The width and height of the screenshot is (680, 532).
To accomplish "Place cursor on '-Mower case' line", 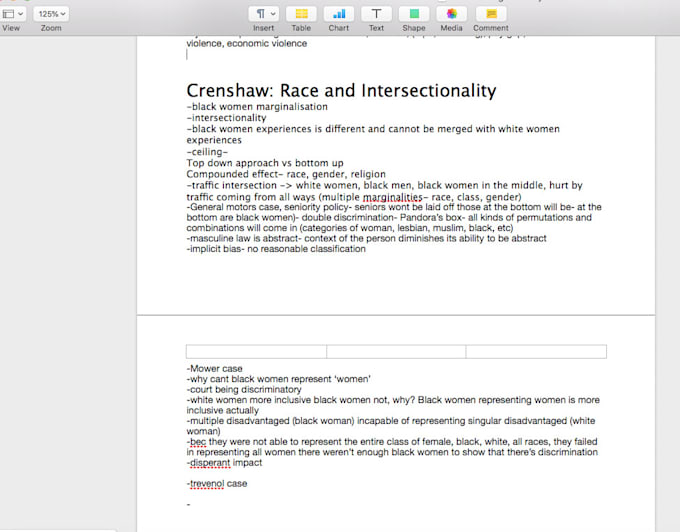I will [215, 369].
